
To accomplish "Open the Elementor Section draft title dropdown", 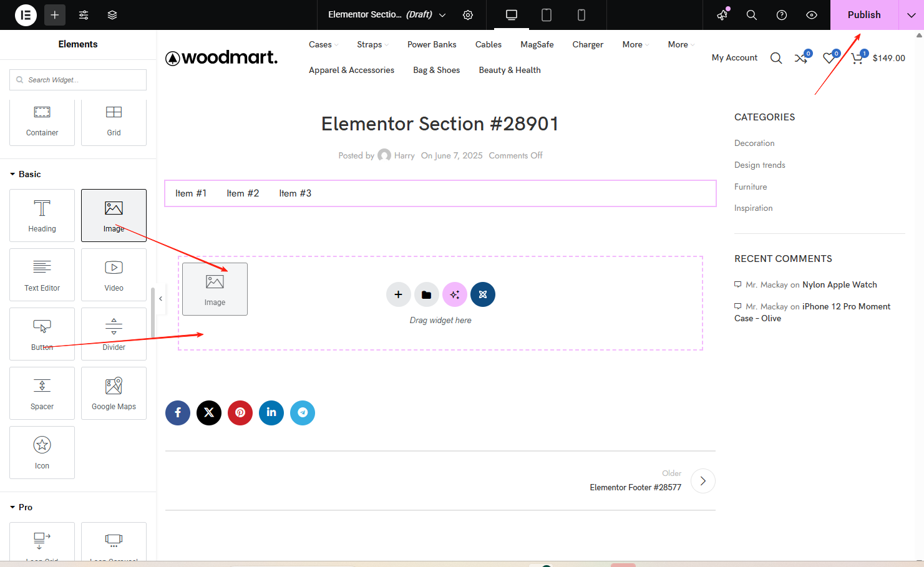I will [443, 14].
